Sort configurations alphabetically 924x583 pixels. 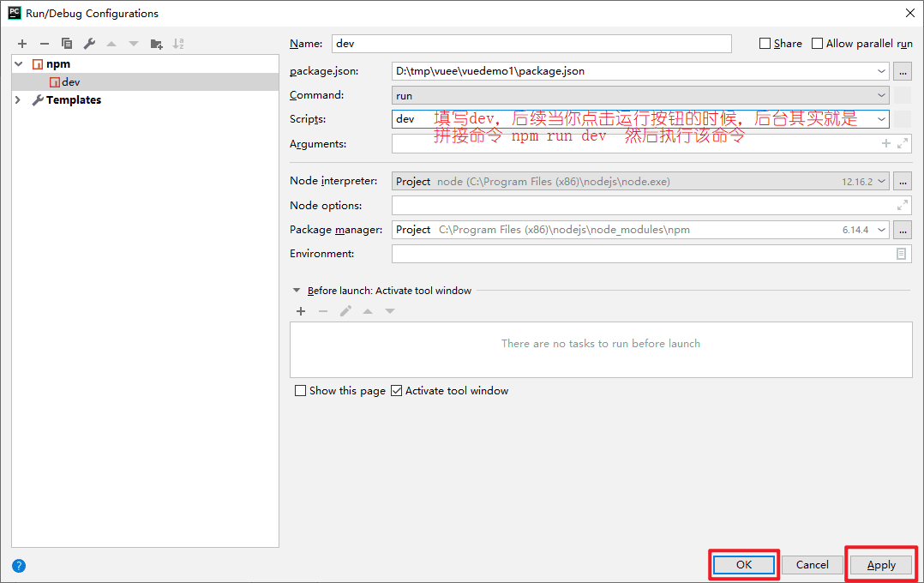click(178, 44)
